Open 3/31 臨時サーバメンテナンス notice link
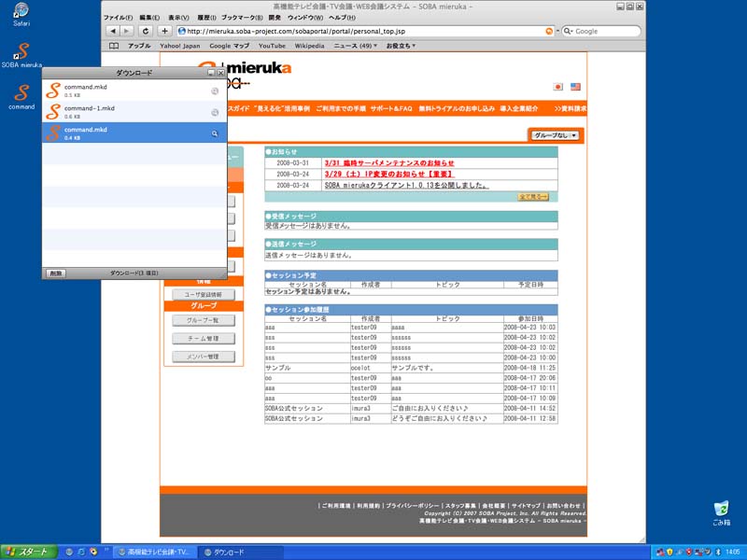747x560 pixels. pos(389,162)
